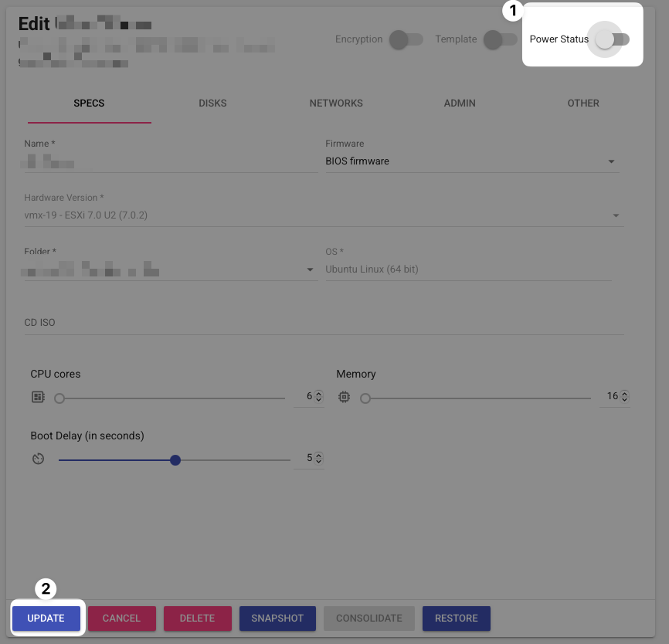Increase Memory value with stepper arrow
This screenshot has height=644, width=669.
point(624,394)
